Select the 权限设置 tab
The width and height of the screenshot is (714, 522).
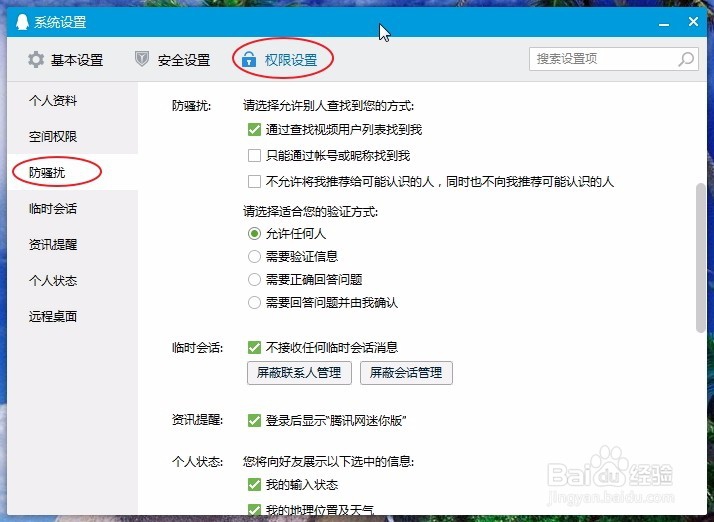click(279, 60)
